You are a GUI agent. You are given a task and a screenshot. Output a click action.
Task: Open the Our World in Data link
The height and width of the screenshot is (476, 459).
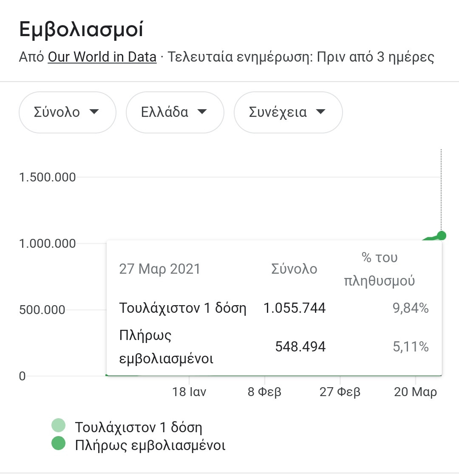coord(102,57)
